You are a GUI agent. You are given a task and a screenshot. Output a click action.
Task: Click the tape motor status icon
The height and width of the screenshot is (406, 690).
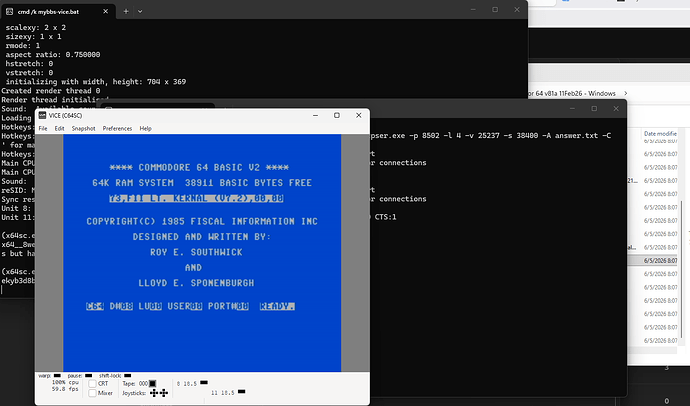coord(152,384)
